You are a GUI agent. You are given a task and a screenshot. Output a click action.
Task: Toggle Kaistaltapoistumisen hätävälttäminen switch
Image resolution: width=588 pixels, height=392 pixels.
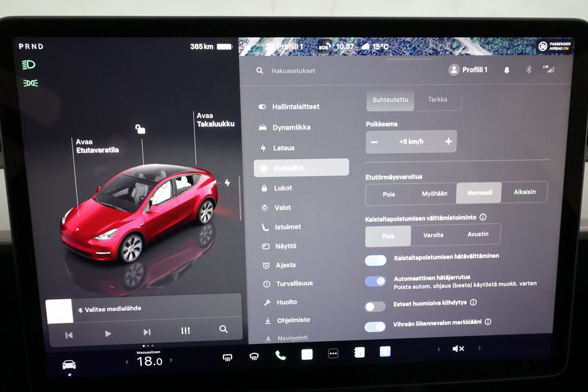[376, 260]
